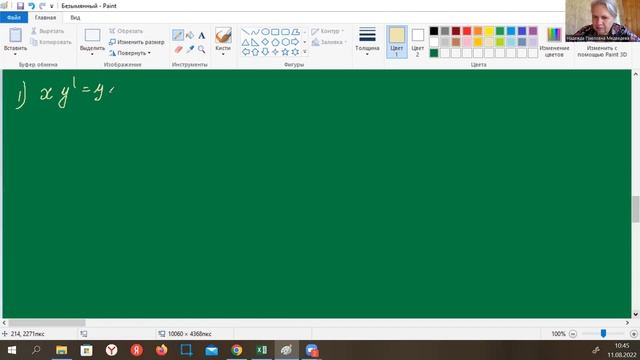Click Изменить размер button
The image size is (640, 360).
(136, 42)
